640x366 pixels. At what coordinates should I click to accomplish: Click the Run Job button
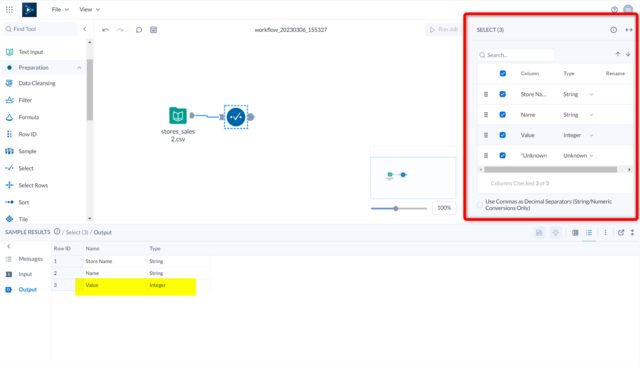click(x=444, y=29)
